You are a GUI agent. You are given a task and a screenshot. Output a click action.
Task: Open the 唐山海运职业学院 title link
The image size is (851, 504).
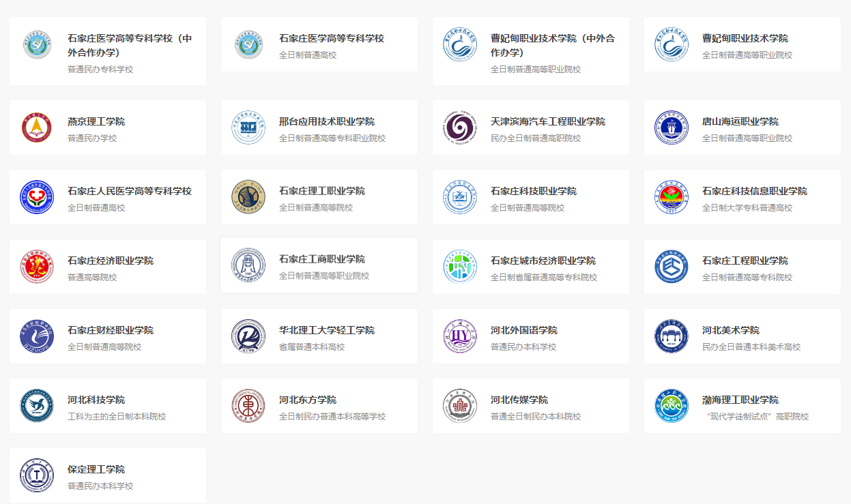click(740, 121)
